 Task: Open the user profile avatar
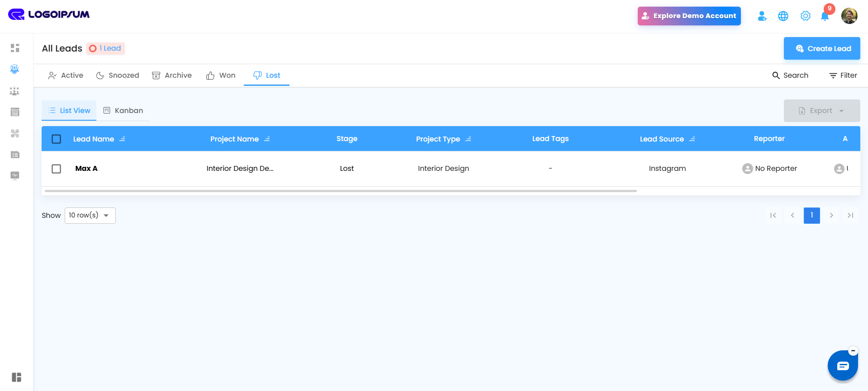click(x=849, y=16)
